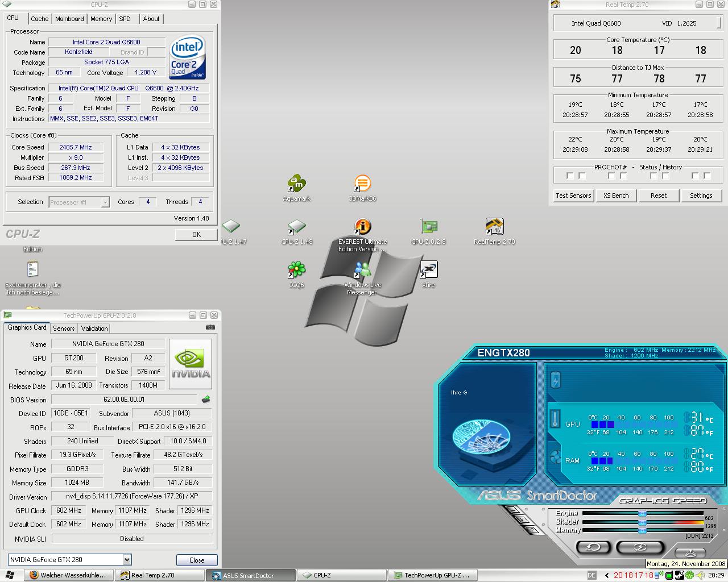
Task: Click SmartDoctor fan panel icon
Action: click(x=556, y=456)
